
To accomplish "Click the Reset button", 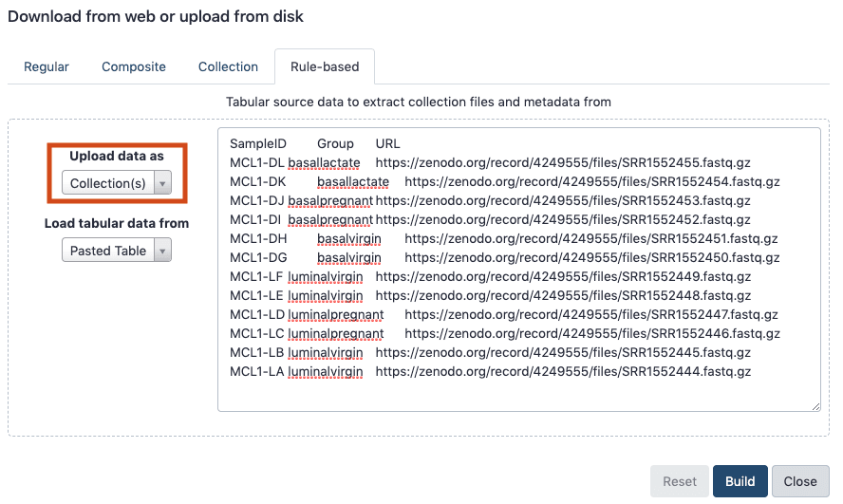I will (x=680, y=481).
